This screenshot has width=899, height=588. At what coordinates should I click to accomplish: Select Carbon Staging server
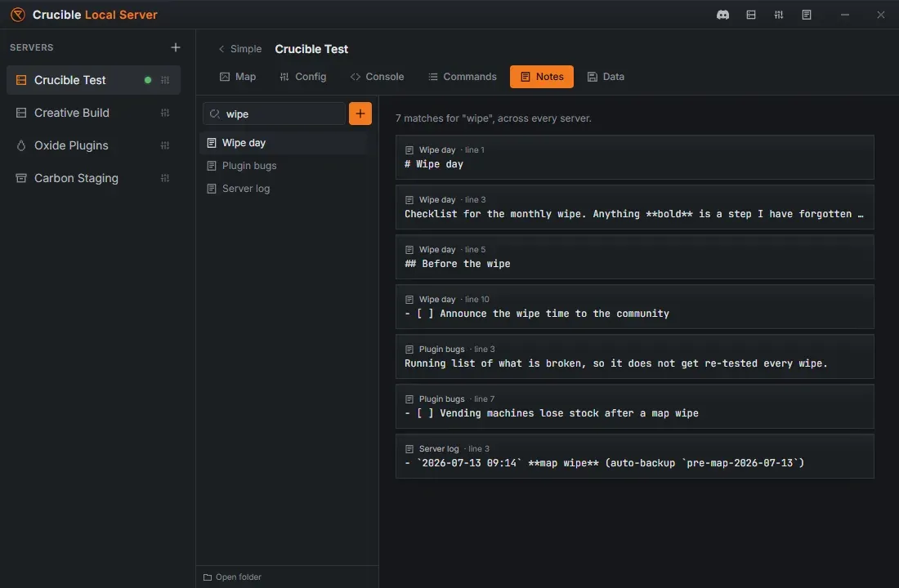pyautogui.click(x=93, y=178)
